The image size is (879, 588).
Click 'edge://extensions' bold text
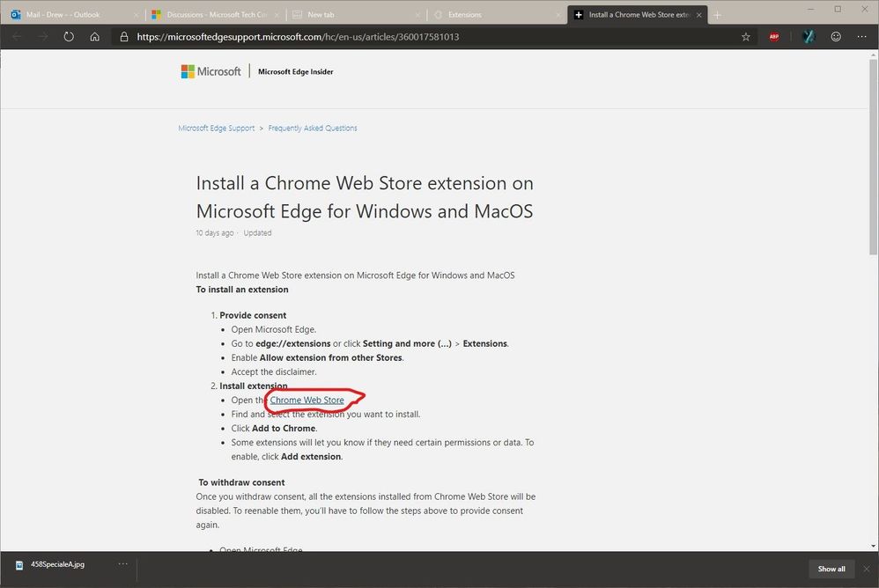pyautogui.click(x=293, y=344)
